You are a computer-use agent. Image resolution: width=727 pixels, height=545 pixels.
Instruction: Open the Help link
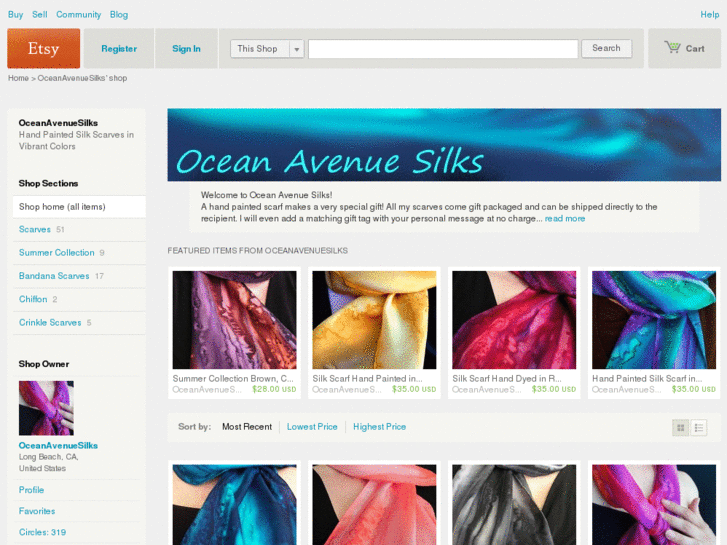710,14
